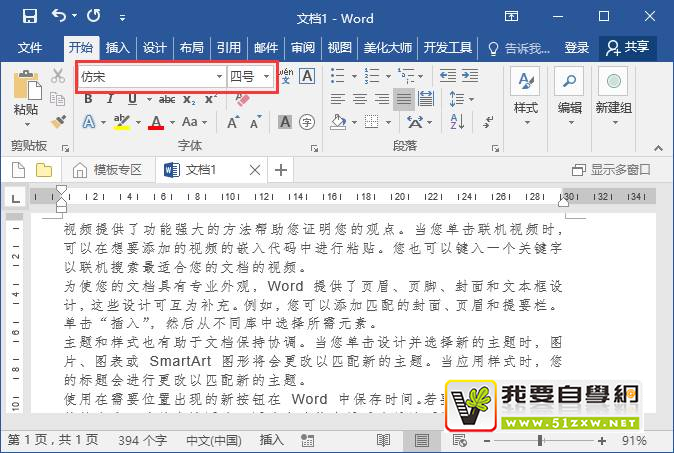Apply bullet list

[x=337, y=76]
